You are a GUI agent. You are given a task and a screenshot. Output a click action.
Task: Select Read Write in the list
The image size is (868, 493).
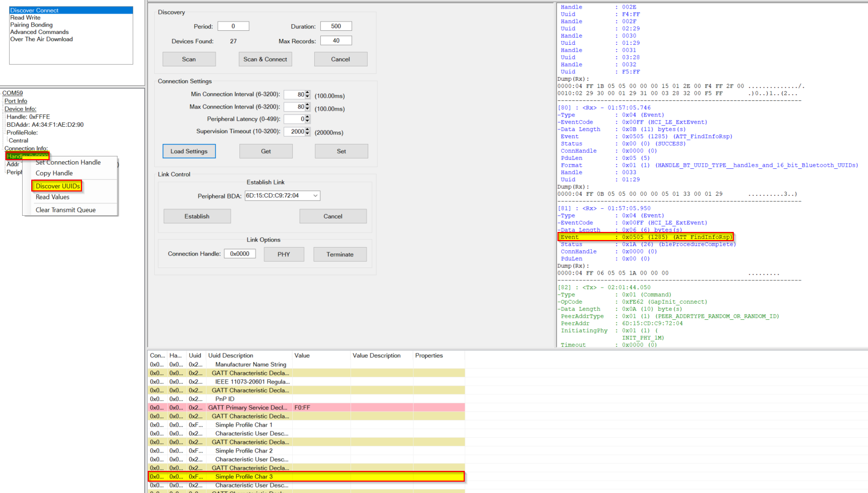click(25, 18)
